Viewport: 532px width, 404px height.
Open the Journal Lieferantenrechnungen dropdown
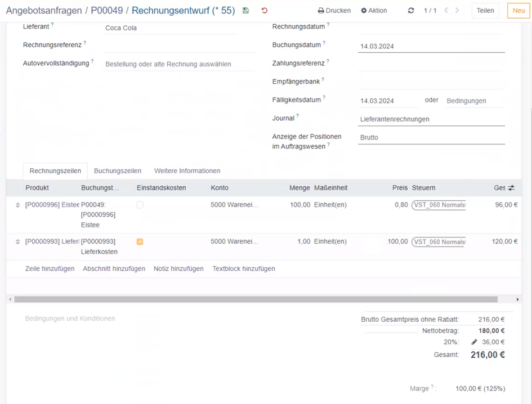coord(431,119)
